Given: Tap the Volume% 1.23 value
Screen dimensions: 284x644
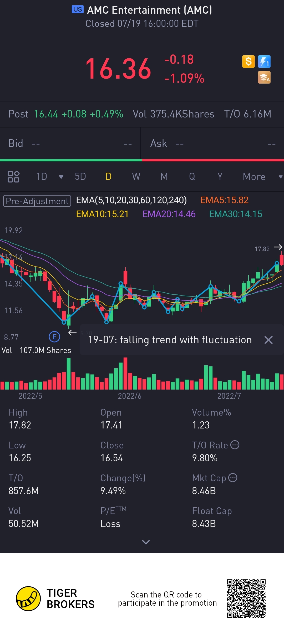Looking at the screenshot, I should (x=201, y=425).
